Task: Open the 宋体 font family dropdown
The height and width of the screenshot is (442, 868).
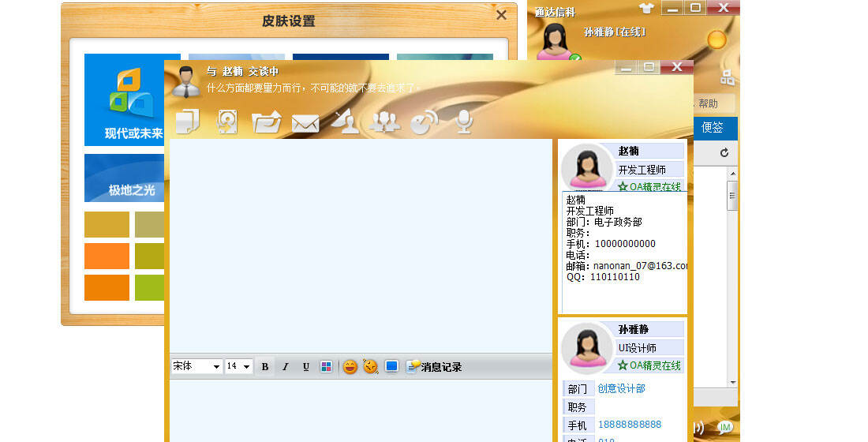Action: tap(196, 366)
